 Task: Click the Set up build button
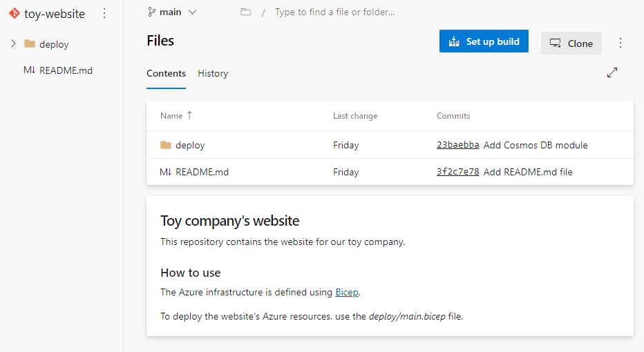(x=484, y=41)
